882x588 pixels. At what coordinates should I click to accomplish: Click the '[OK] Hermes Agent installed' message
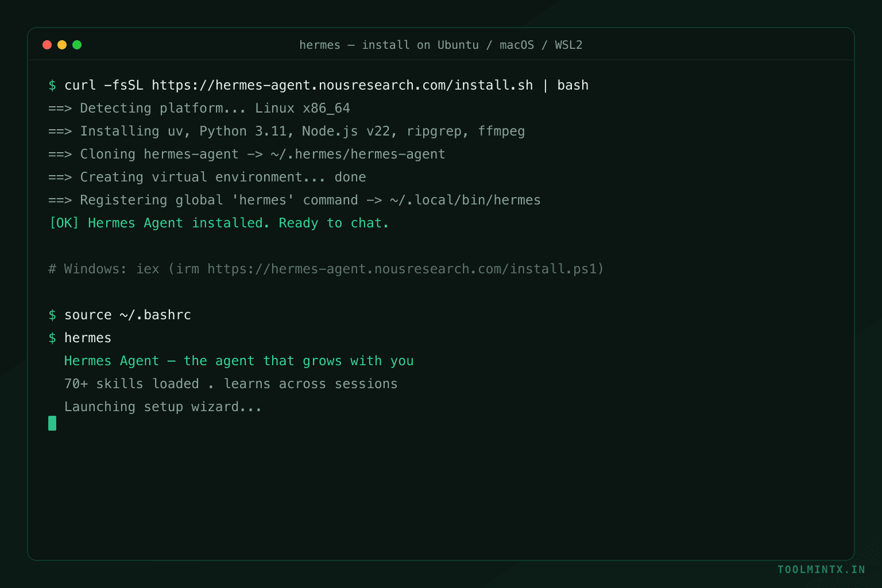click(x=219, y=223)
